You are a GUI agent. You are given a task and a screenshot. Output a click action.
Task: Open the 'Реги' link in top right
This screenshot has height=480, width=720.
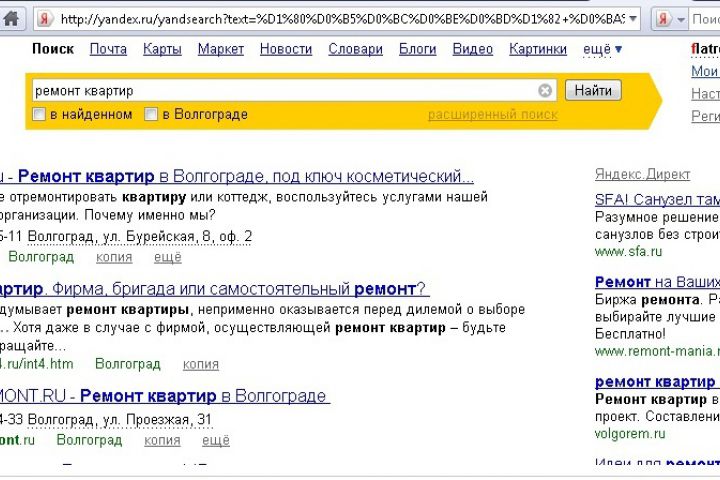[x=705, y=116]
